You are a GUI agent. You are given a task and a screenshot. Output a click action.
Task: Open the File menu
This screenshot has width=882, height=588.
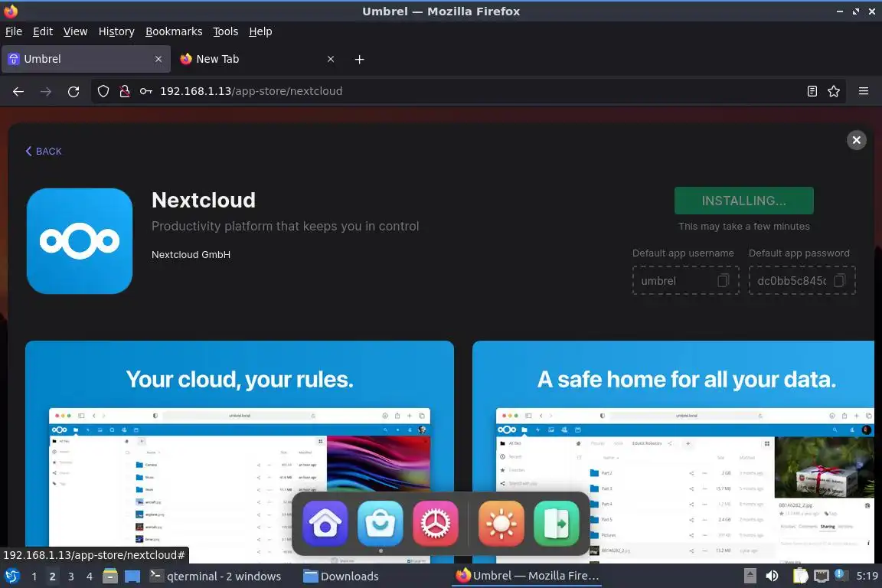14,31
